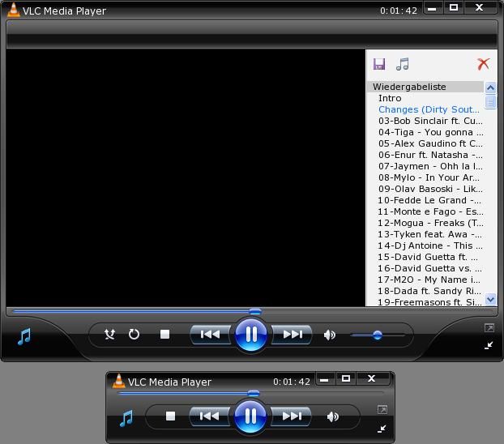Image resolution: width=504 pixels, height=444 pixels.
Task: Click VLC cone icon in large window title
Action: [x=14, y=10]
